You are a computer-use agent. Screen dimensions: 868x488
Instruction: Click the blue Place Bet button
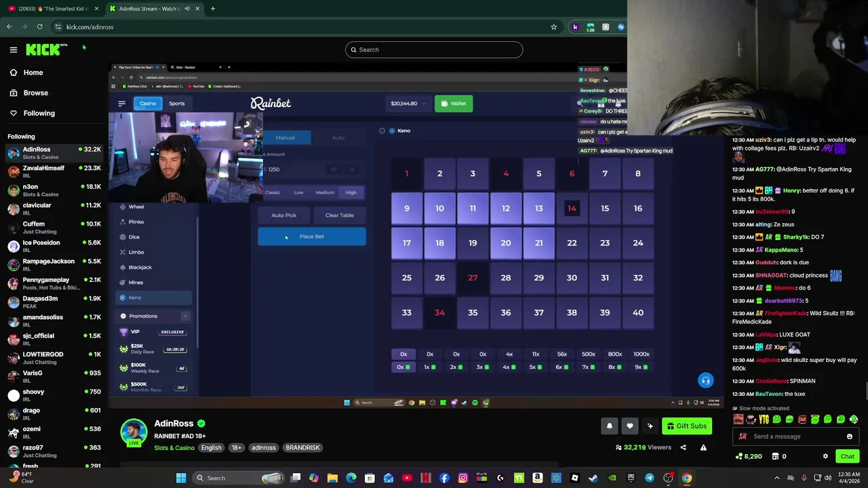click(311, 237)
